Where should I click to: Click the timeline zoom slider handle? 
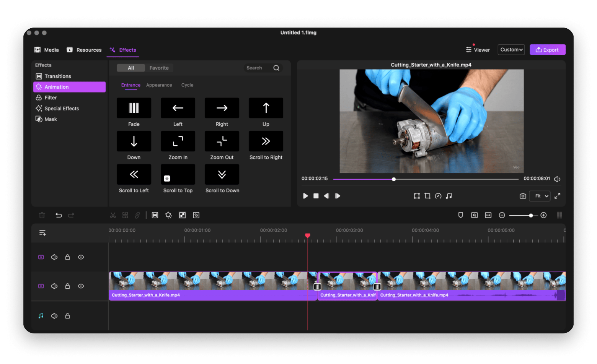(x=531, y=216)
